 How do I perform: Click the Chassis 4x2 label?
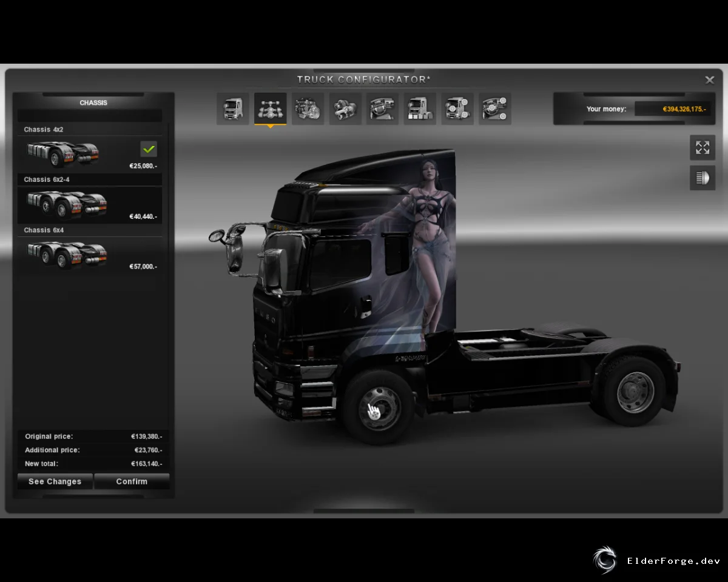44,130
